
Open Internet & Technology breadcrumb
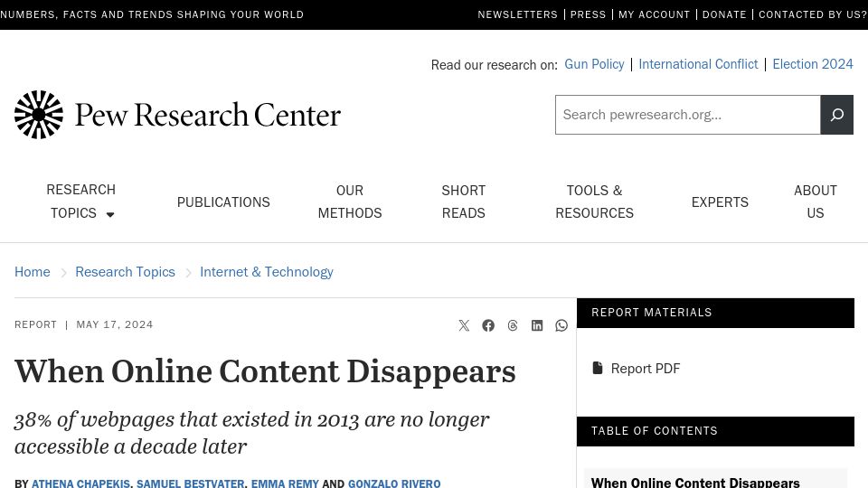pyautogui.click(x=266, y=272)
